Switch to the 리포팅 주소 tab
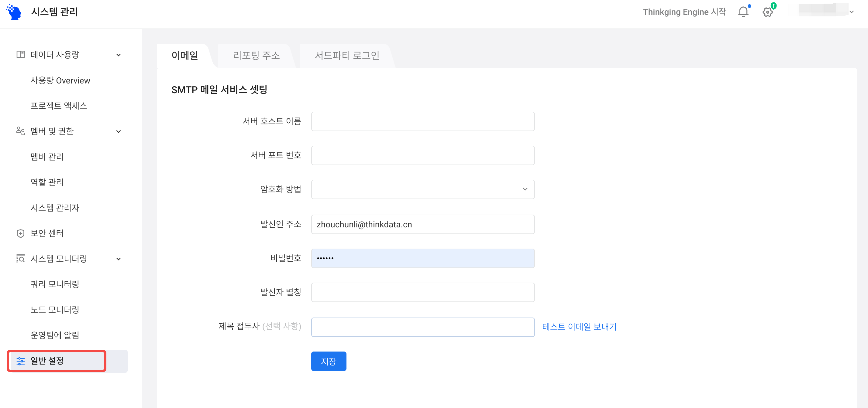 pyautogui.click(x=257, y=56)
